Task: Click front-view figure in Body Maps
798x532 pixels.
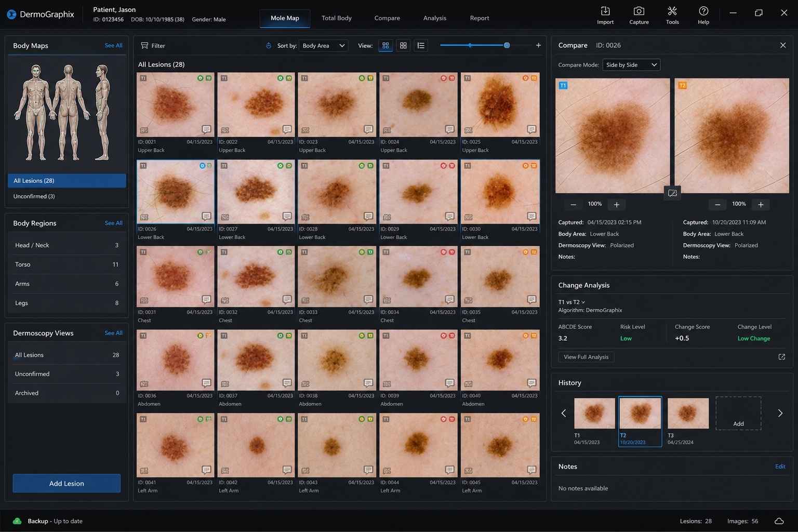Action: (36, 112)
